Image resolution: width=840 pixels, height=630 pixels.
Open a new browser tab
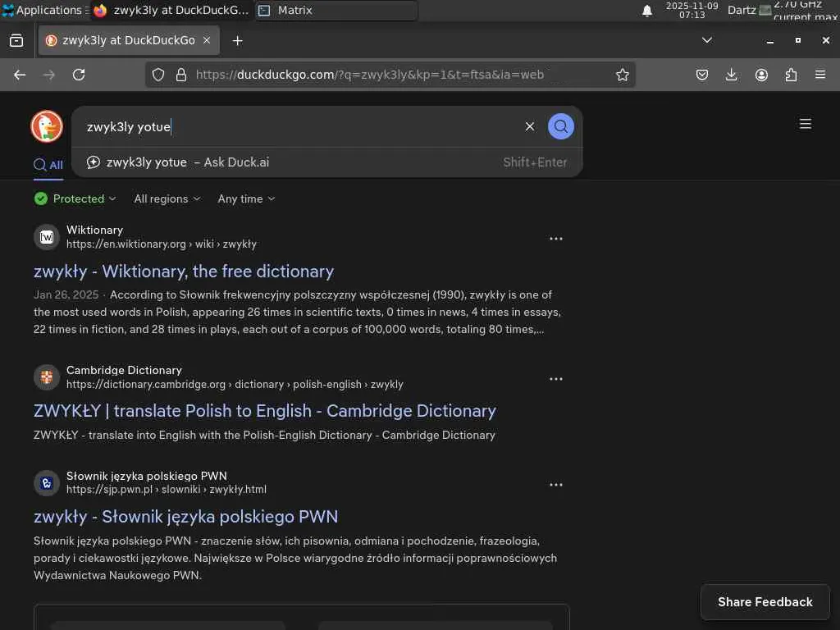[238, 40]
